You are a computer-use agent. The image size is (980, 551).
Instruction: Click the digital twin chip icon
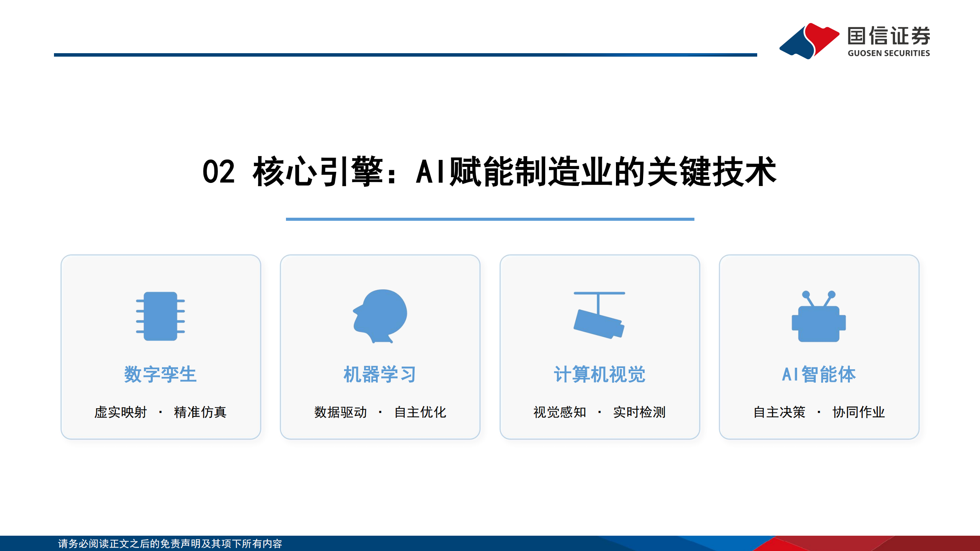point(160,315)
